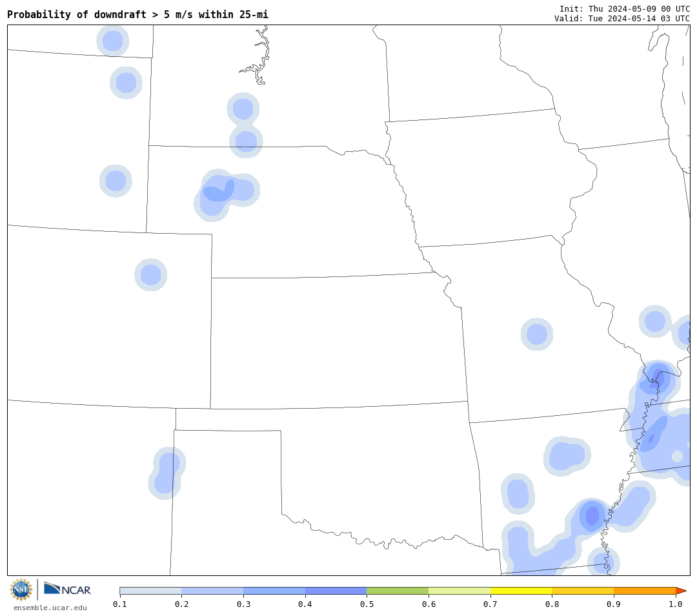697x616 pixels.
Task: Click the ensemble.ucar.edu text
Action: tap(50, 608)
